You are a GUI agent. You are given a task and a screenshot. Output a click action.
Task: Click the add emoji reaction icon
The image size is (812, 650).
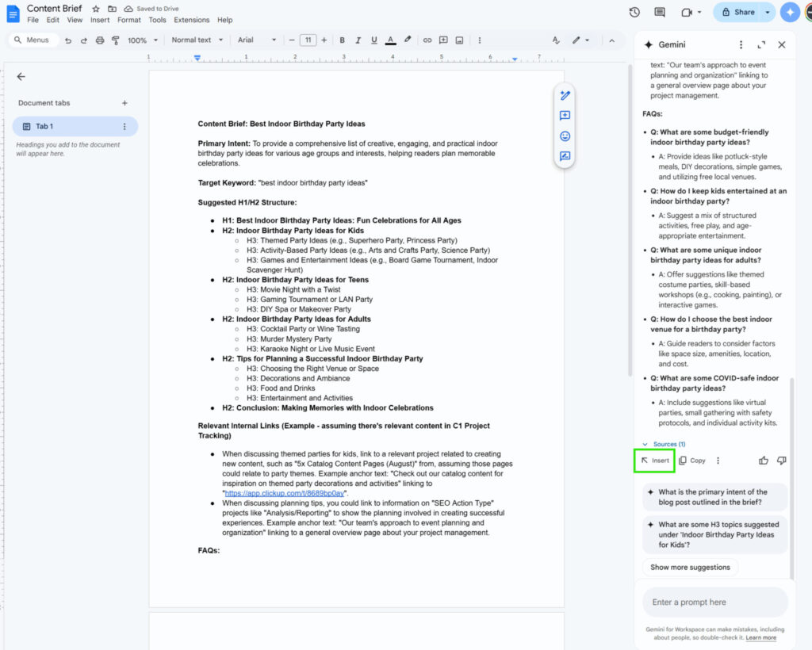click(565, 136)
